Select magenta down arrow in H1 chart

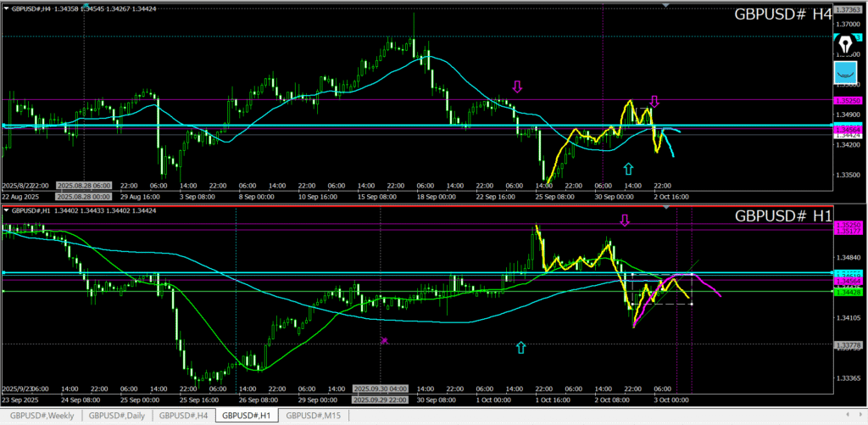pos(625,221)
